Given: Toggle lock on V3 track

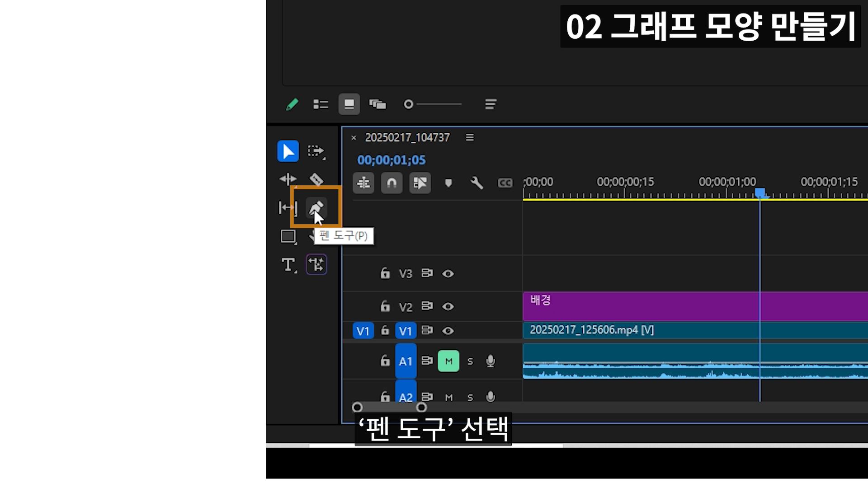Looking at the screenshot, I should click(385, 273).
